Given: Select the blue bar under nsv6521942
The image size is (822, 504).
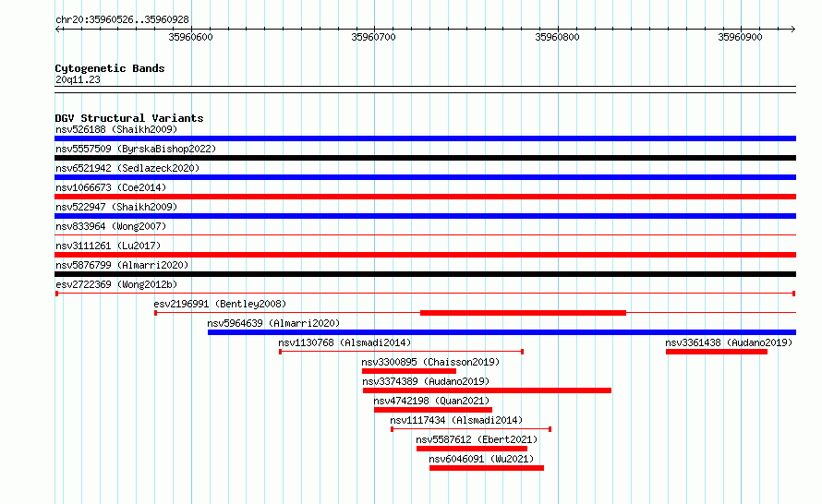Looking at the screenshot, I should pos(425,177).
